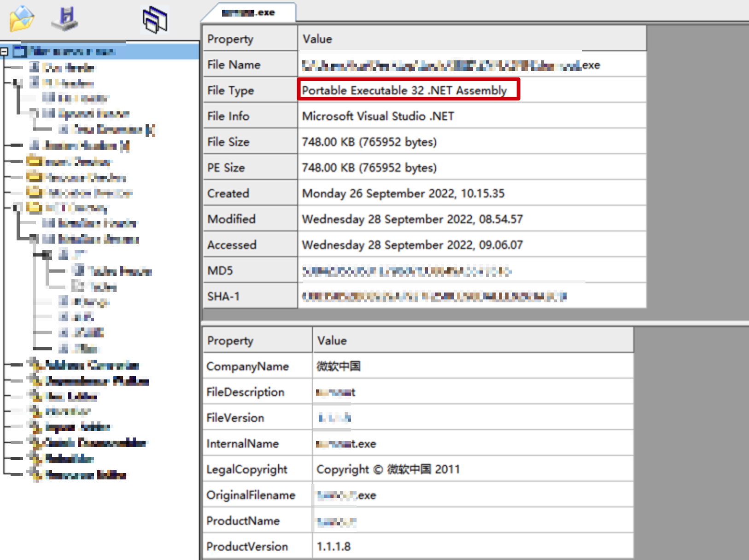Select the #Blob stream node
749x560 pixels.
coord(86,348)
